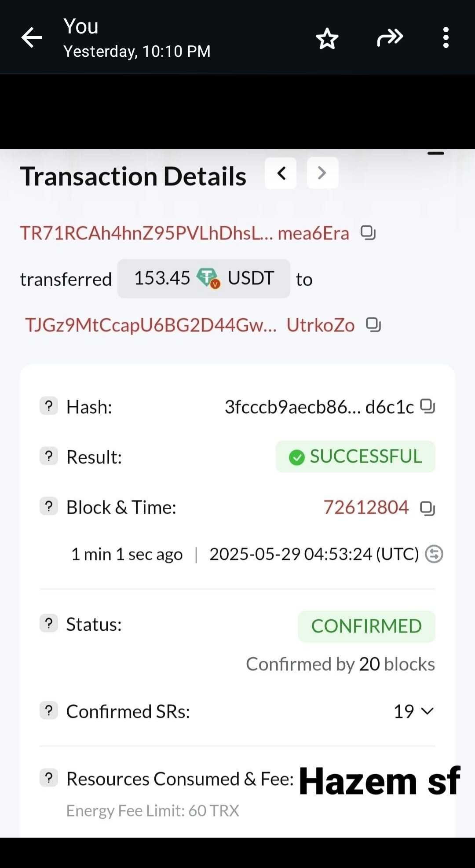Go to previous transaction
Screen dimensions: 475x868
[x=281, y=173]
